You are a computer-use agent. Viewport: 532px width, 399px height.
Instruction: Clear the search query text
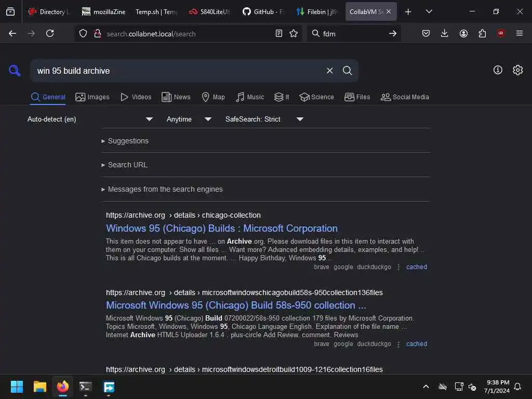(x=329, y=71)
